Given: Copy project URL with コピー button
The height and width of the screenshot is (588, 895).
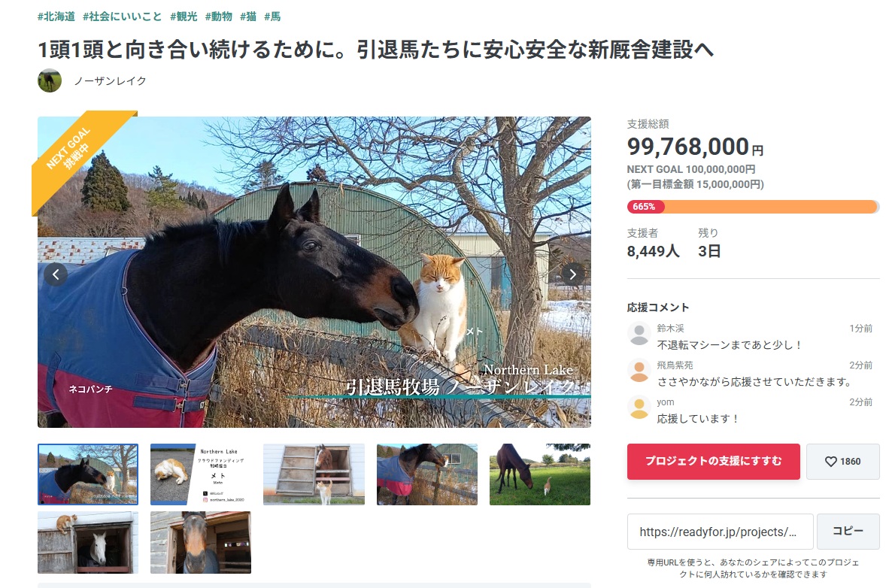Looking at the screenshot, I should [848, 531].
